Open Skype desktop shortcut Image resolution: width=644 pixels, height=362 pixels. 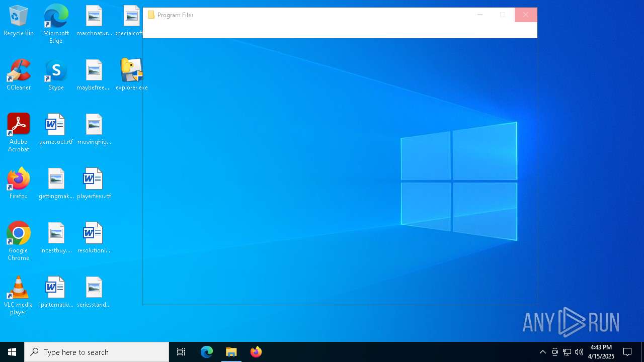click(x=56, y=75)
